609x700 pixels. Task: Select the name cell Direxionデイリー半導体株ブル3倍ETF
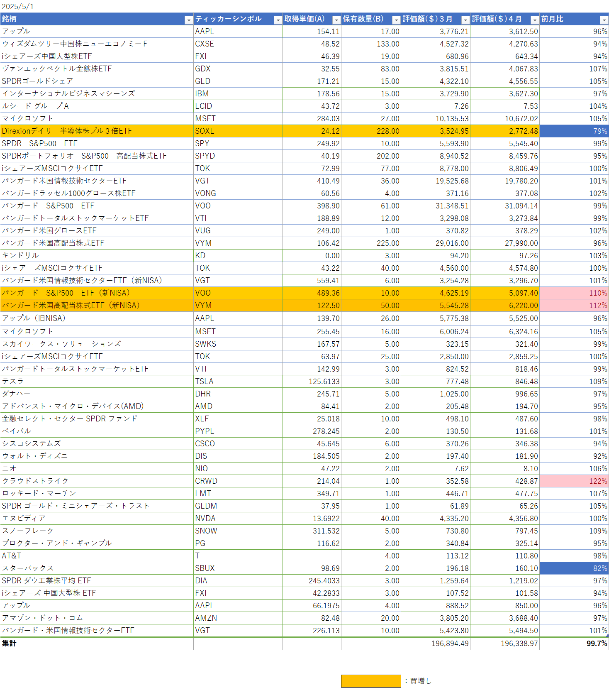pos(97,131)
